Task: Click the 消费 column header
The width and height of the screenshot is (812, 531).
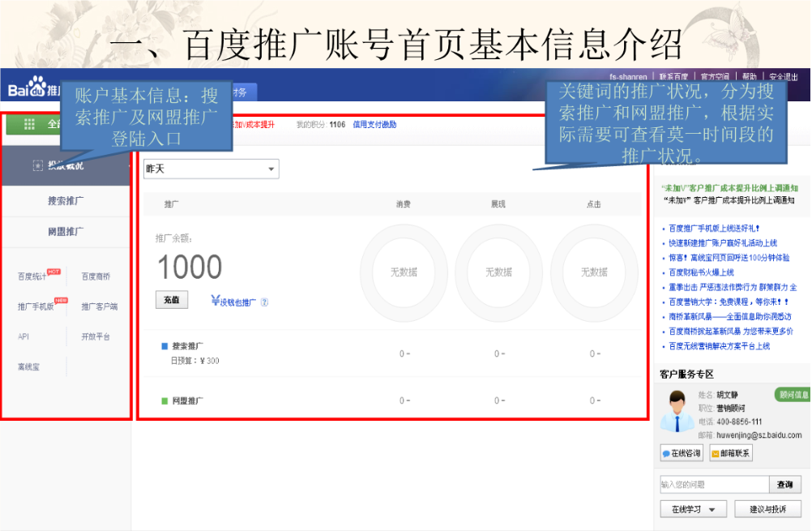Action: pos(404,204)
